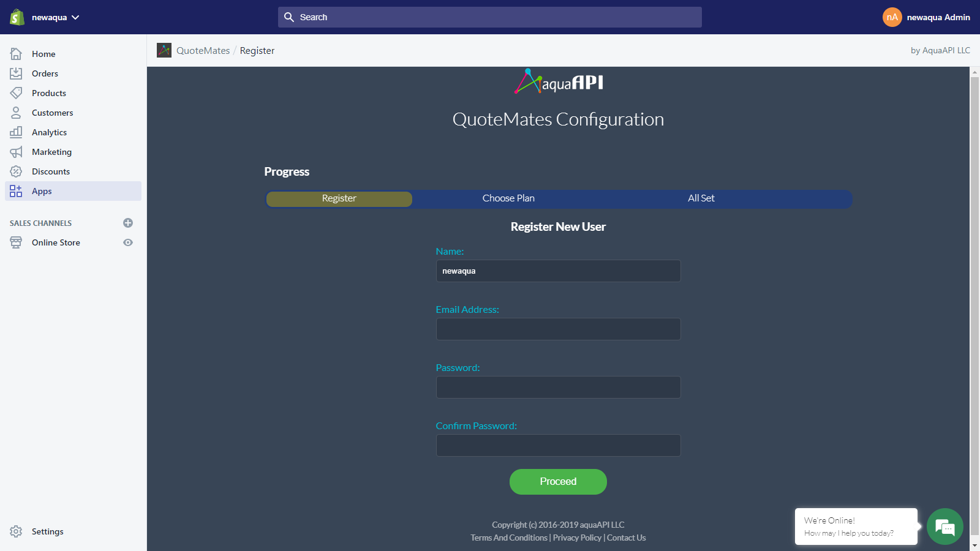Click the QuoteMates app icon in breadcrumb
This screenshot has width=980, height=551.
tap(164, 50)
